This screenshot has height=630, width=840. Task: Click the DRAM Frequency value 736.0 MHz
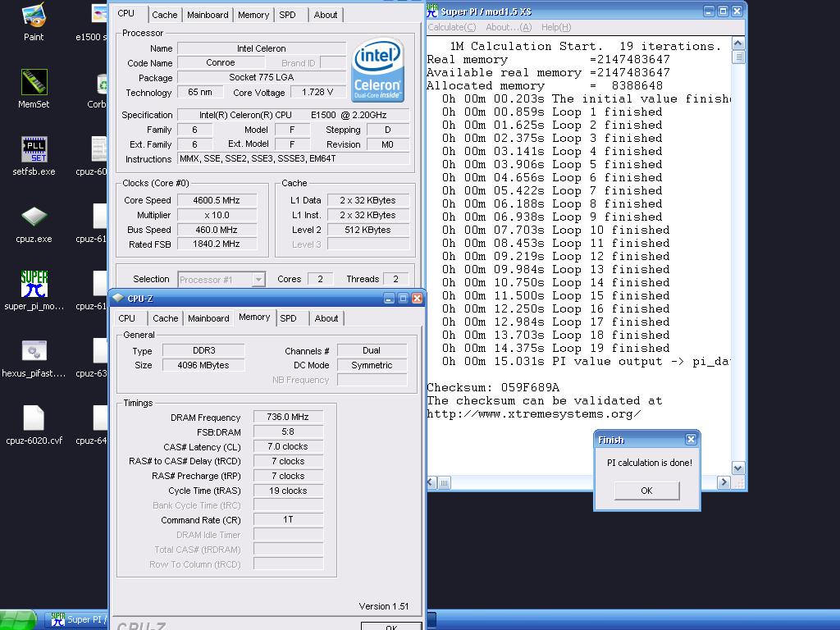point(288,417)
